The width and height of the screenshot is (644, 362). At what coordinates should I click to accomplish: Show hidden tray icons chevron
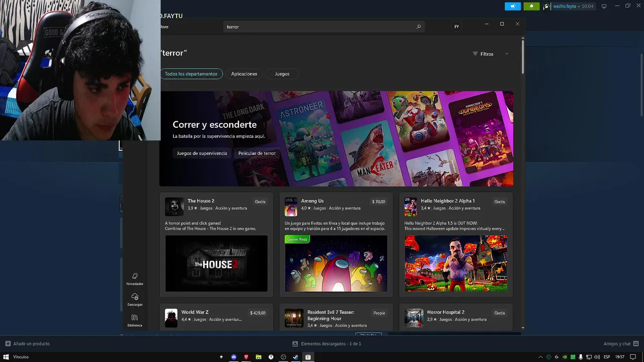coord(541,357)
